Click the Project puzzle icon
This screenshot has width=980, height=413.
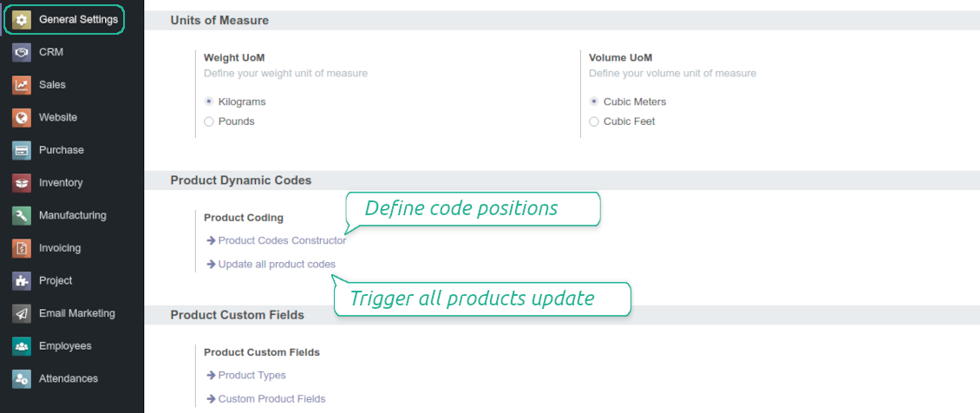click(x=23, y=281)
